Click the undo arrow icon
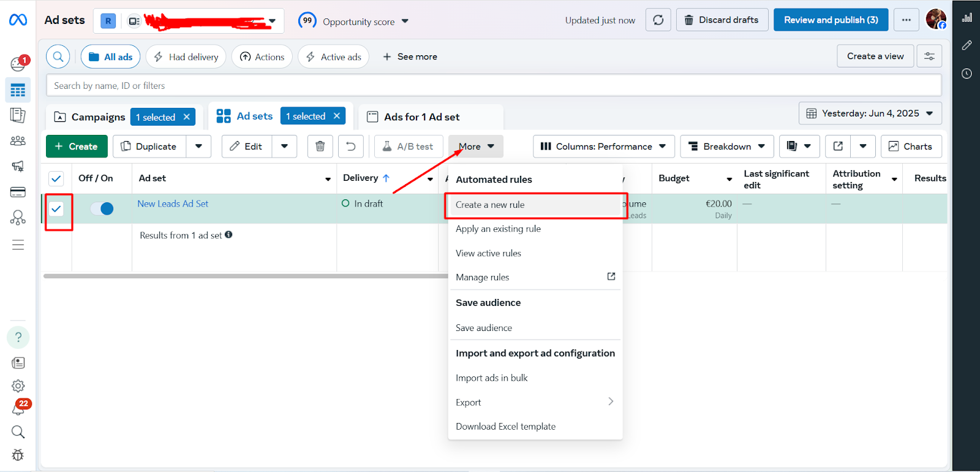Screen dimensions: 980x472 351,147
